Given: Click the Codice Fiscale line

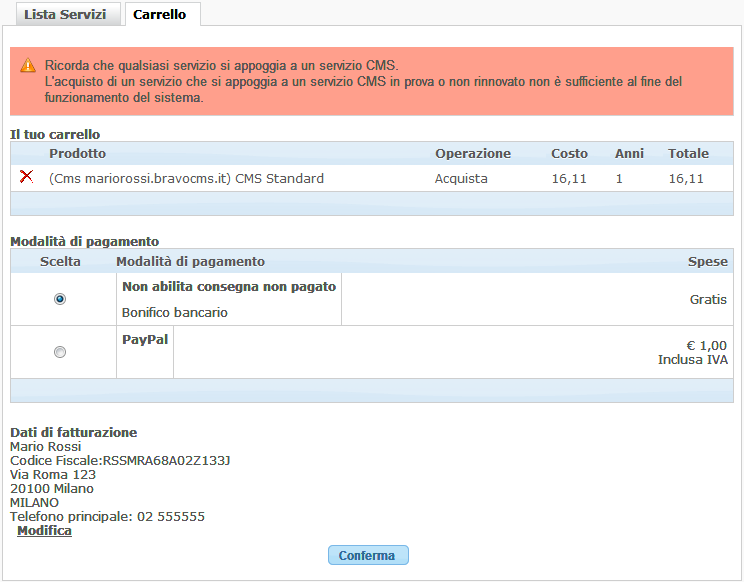Looking at the screenshot, I should 120,461.
